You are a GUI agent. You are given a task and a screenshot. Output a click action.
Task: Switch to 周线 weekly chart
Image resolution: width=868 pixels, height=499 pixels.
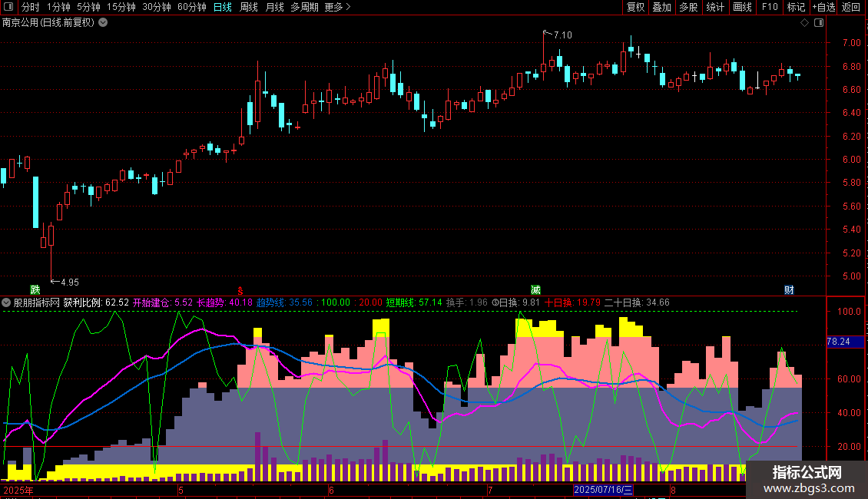249,7
